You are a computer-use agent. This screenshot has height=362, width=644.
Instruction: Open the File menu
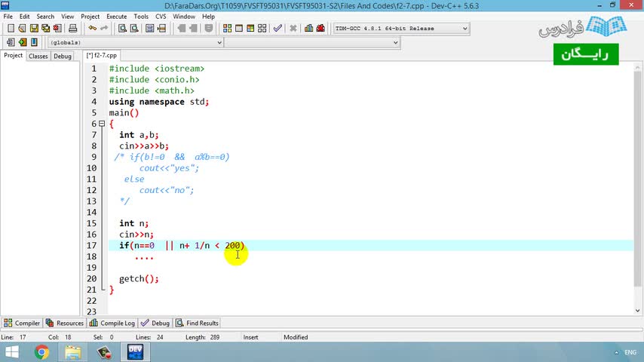tap(8, 17)
